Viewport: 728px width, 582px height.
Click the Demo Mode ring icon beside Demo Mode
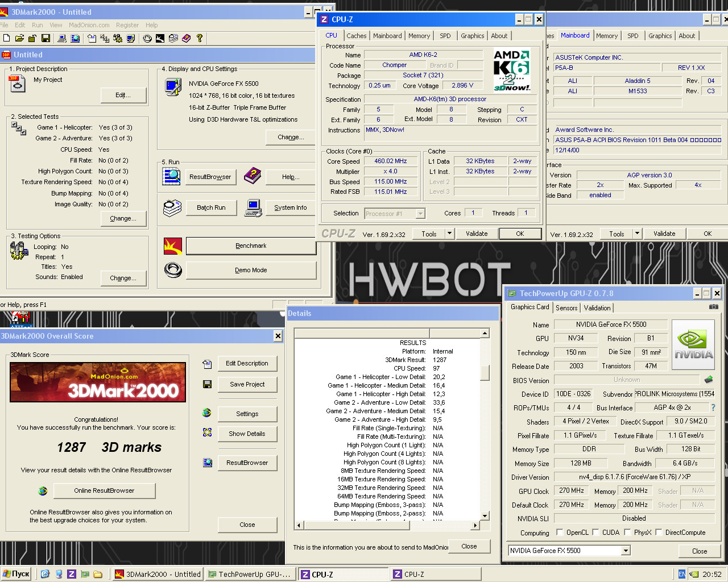click(x=173, y=270)
